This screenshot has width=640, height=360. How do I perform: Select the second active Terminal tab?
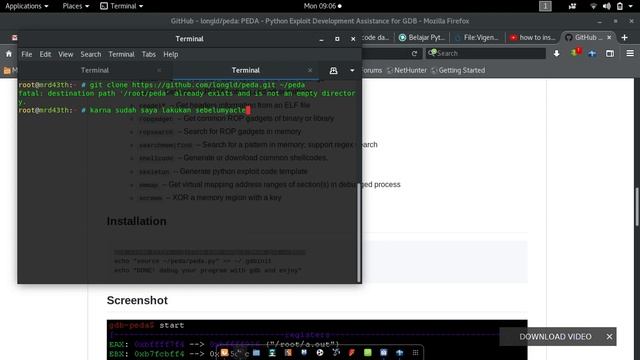click(245, 70)
